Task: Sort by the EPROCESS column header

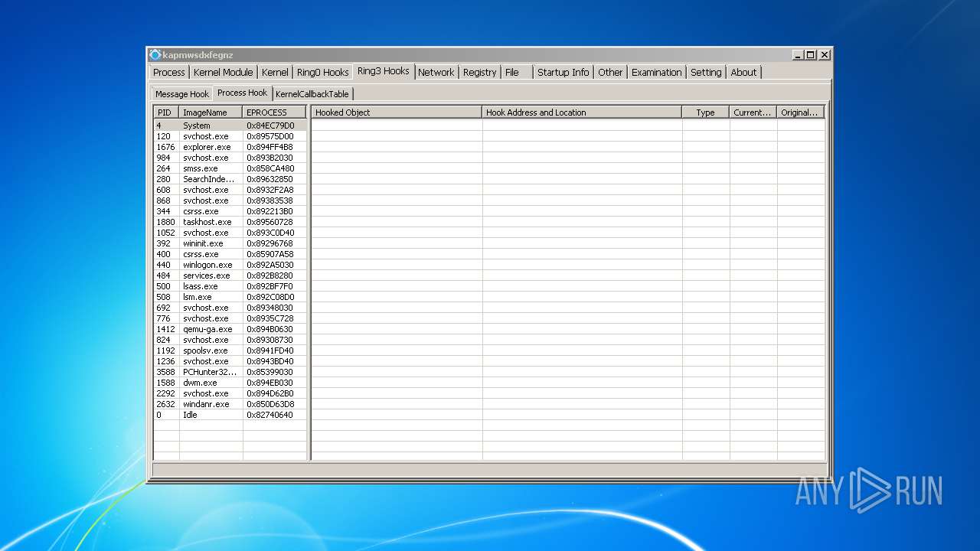Action: 275,112
